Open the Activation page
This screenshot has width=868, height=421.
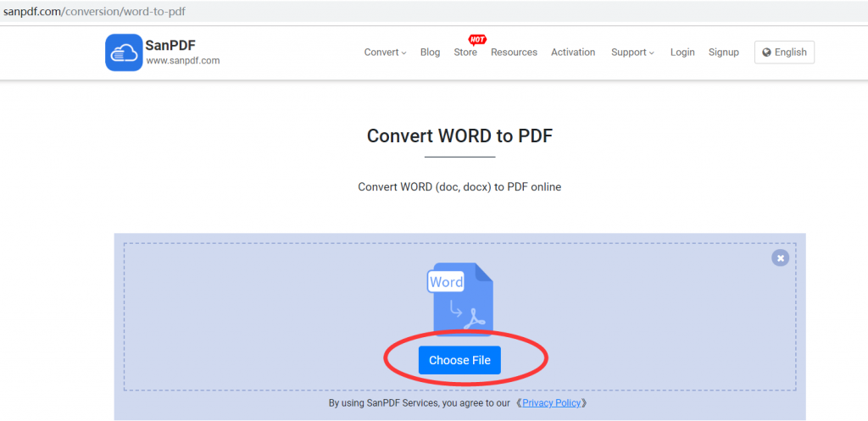point(573,53)
